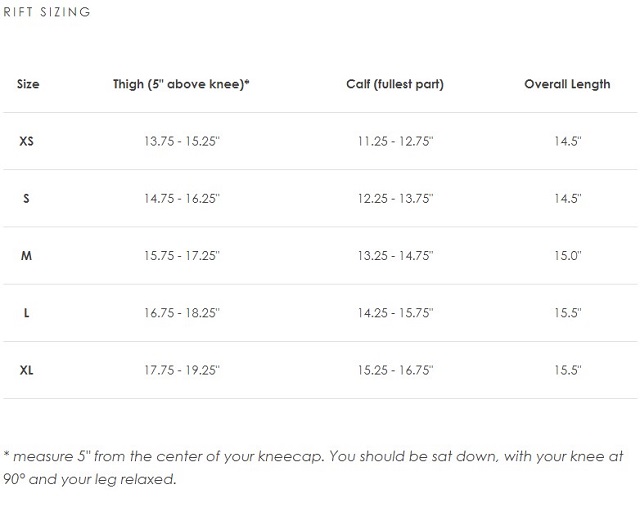Click the Overall Length column header

click(567, 84)
